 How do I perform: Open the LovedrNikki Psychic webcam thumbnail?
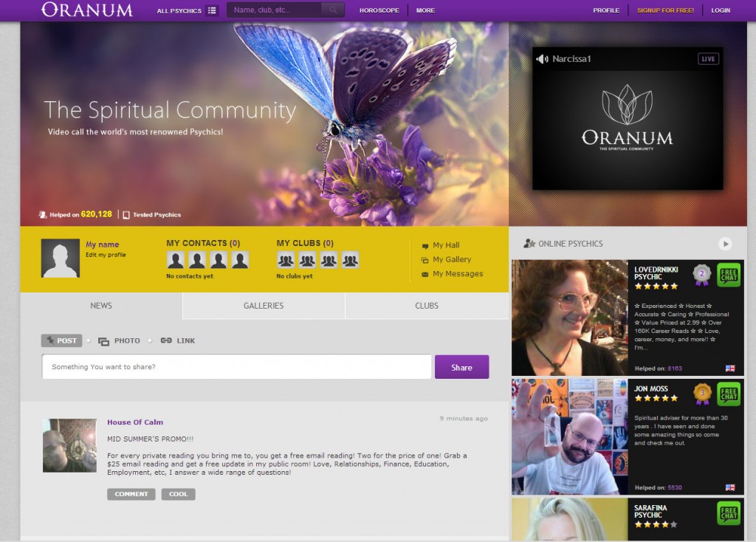[569, 318]
